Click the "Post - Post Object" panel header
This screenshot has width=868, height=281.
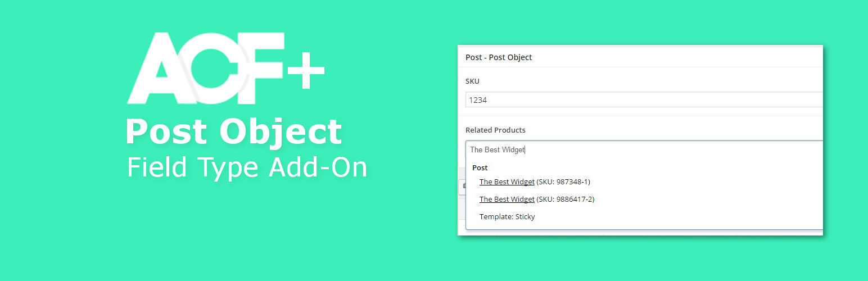click(499, 57)
